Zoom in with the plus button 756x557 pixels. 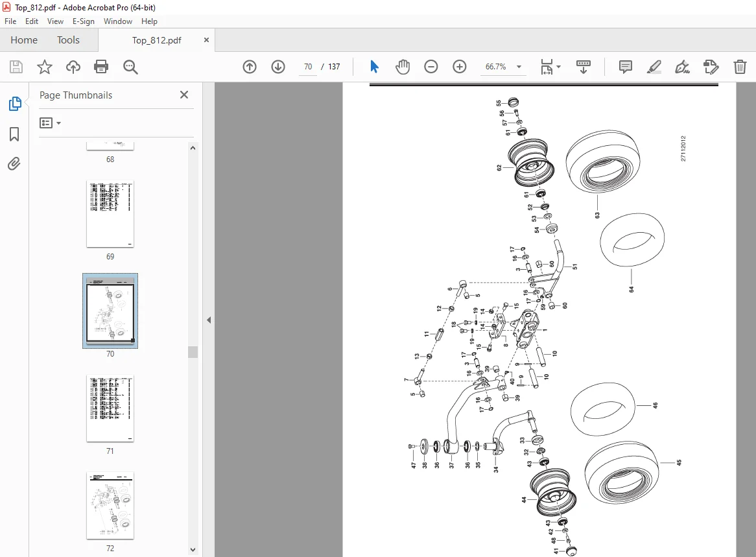click(460, 67)
